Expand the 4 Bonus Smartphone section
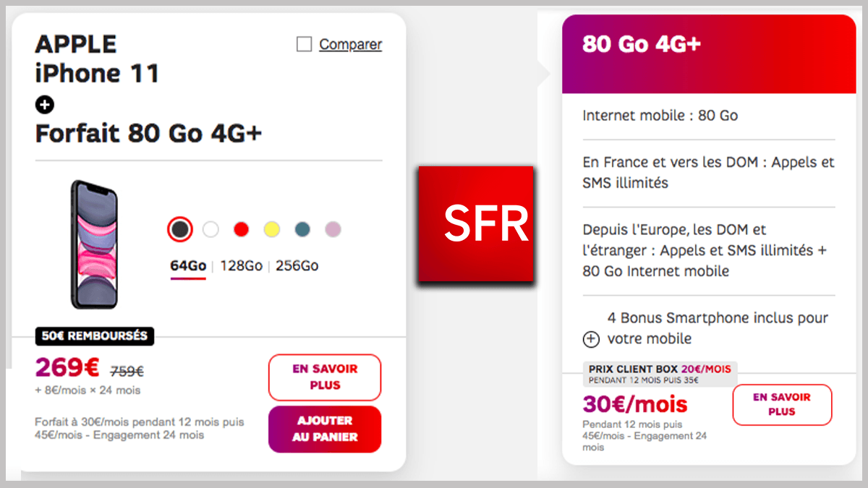 [x=591, y=339]
